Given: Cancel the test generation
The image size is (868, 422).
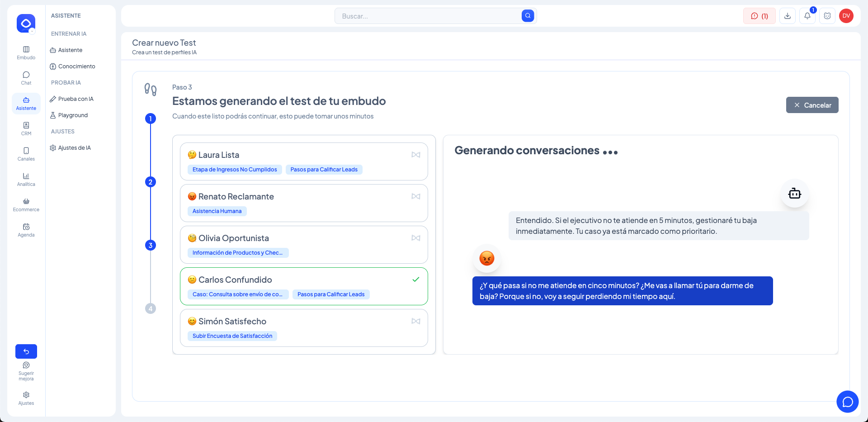Looking at the screenshot, I should (x=812, y=105).
